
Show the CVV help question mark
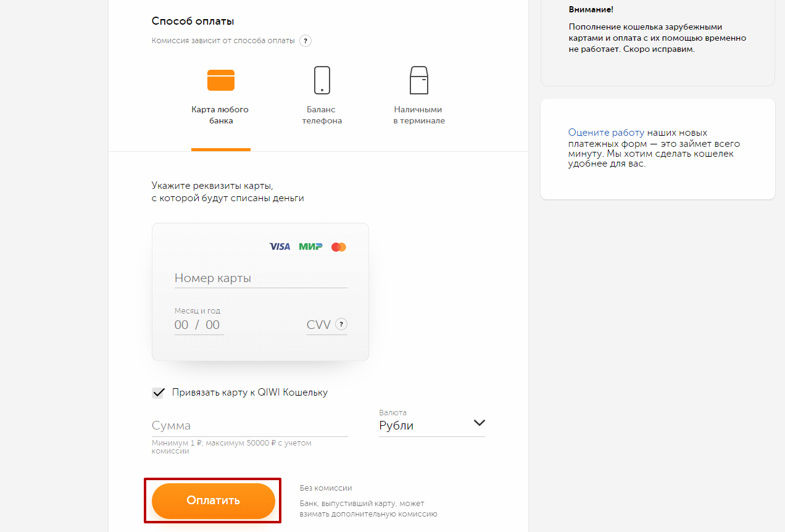point(341,324)
